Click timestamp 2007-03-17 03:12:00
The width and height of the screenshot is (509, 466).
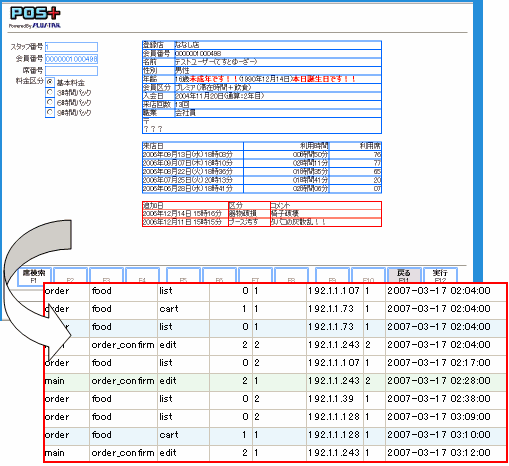tap(439, 453)
